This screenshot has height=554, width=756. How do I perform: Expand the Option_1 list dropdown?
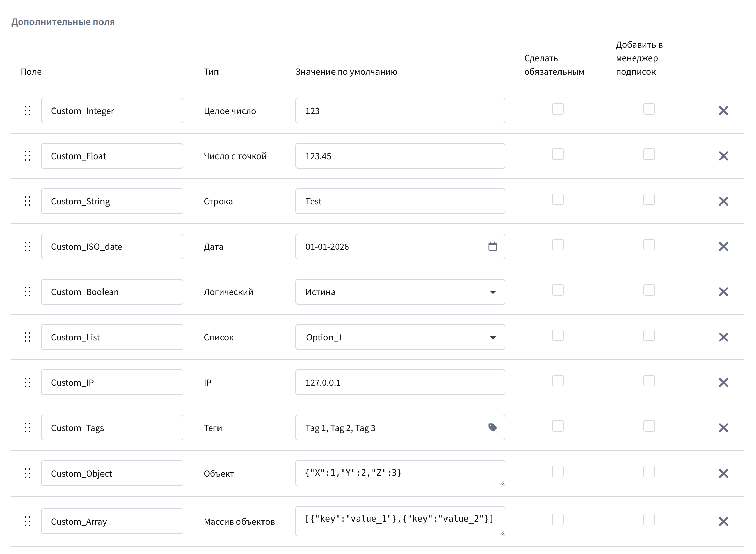click(400, 337)
